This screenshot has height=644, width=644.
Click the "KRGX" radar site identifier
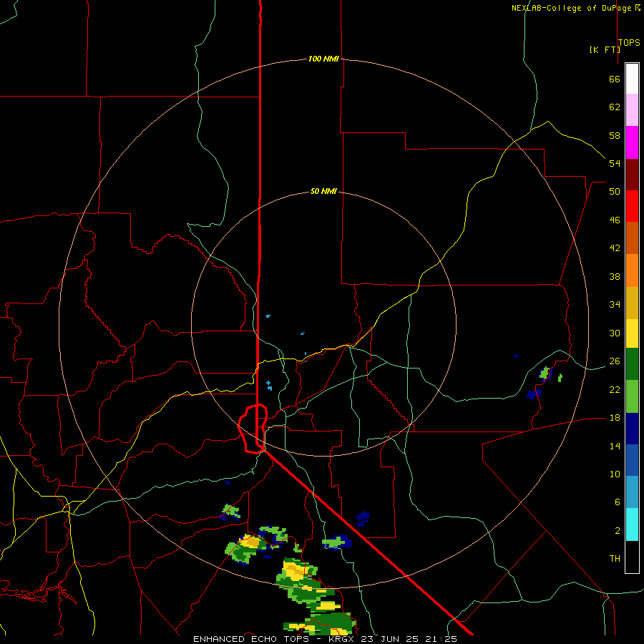(341, 639)
